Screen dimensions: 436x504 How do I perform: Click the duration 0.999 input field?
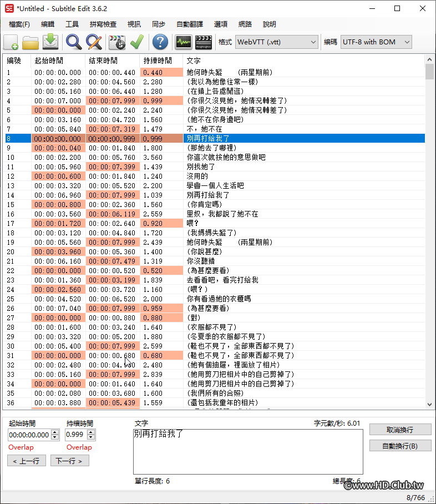76,435
